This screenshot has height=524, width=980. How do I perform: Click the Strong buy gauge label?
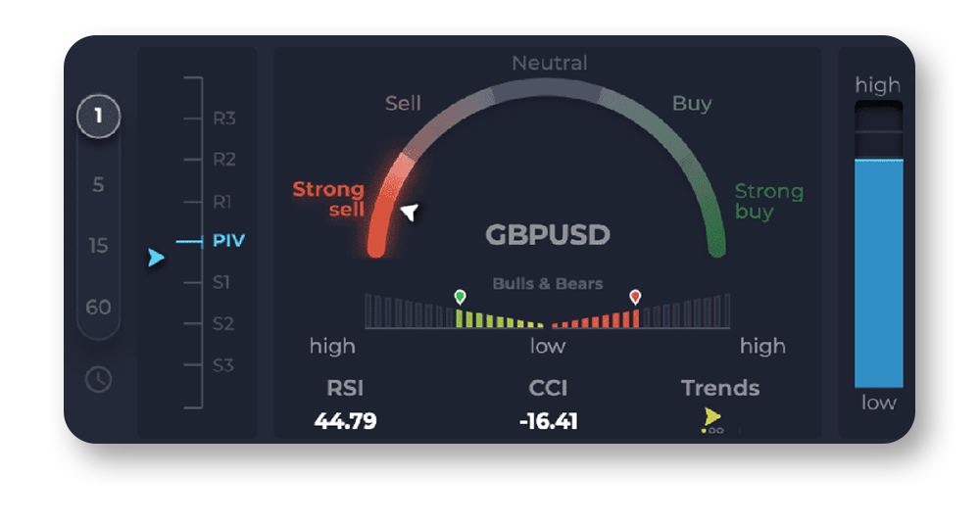coord(768,201)
